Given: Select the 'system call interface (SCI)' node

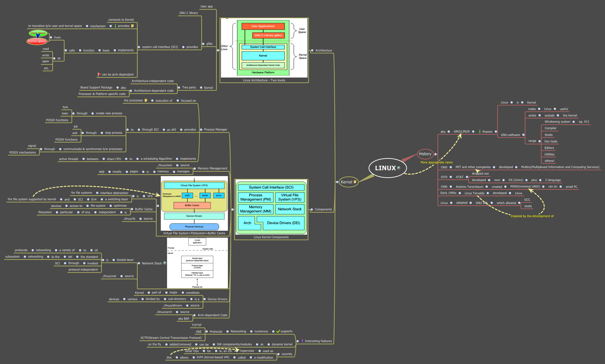Looking at the screenshot, I should pos(160,47).
